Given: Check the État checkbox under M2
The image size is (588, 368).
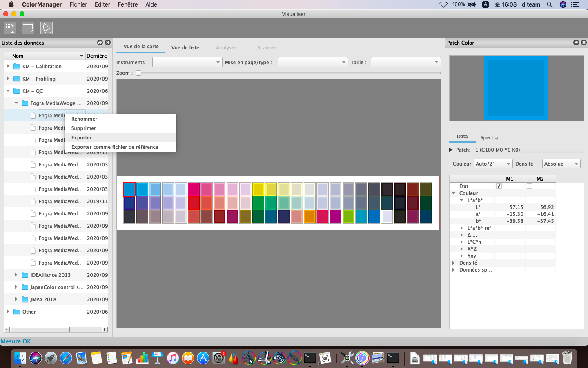Looking at the screenshot, I should tap(530, 186).
